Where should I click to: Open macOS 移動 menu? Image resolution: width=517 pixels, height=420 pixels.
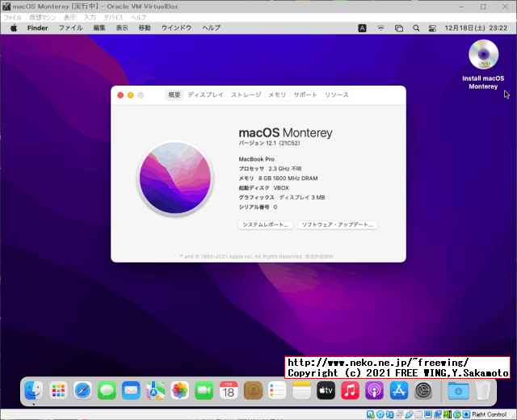(x=145, y=28)
